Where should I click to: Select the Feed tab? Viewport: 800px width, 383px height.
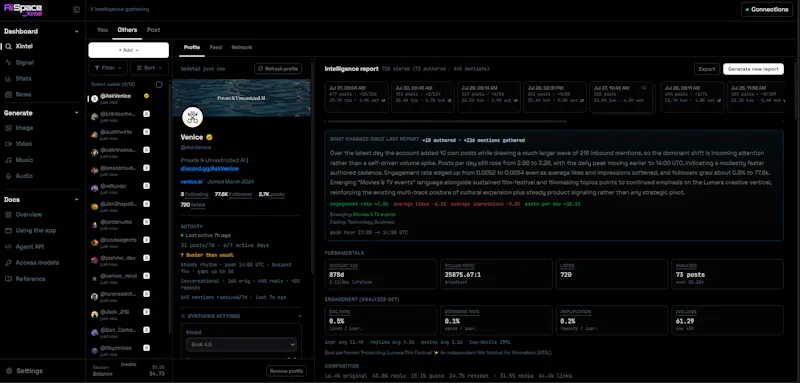pos(216,47)
